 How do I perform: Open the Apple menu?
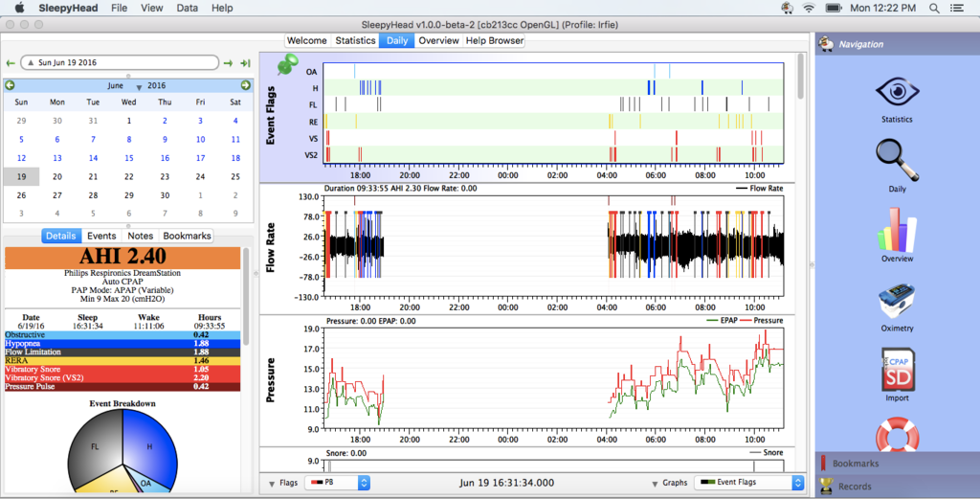pos(19,8)
